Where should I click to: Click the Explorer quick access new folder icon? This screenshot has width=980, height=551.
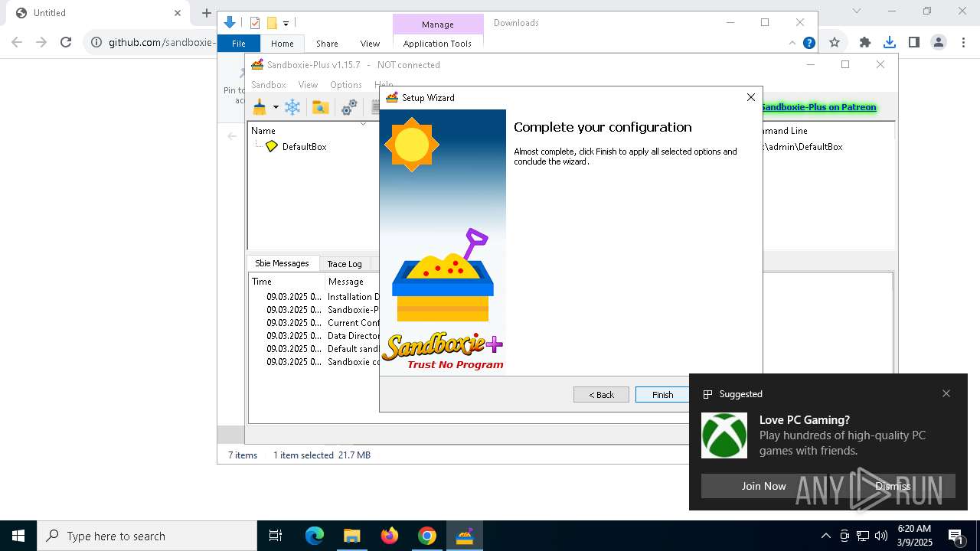pos(271,23)
